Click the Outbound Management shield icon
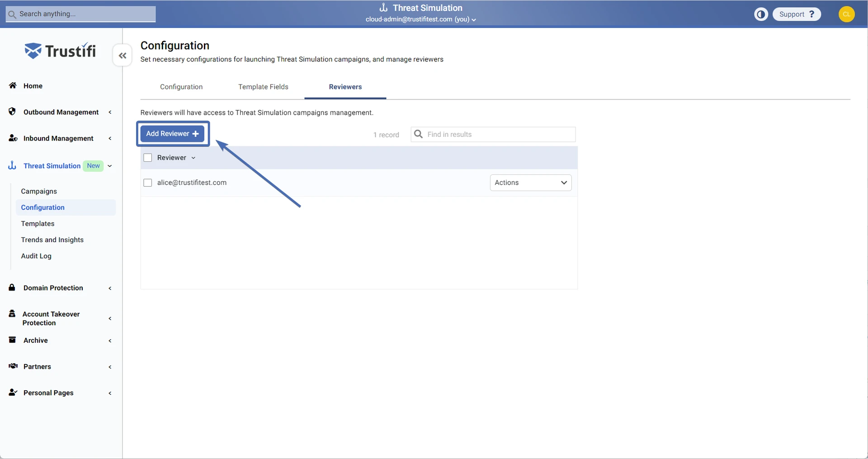The image size is (868, 459). 12,112
